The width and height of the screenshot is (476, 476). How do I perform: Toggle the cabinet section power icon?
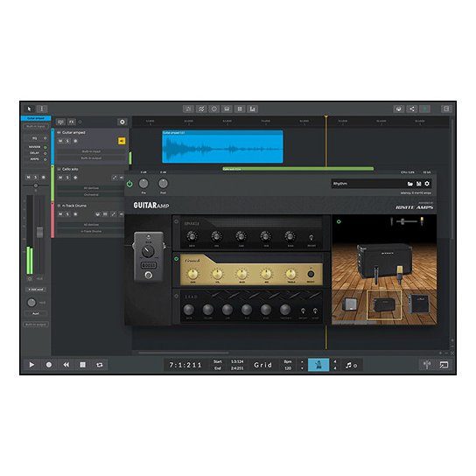coord(339,222)
